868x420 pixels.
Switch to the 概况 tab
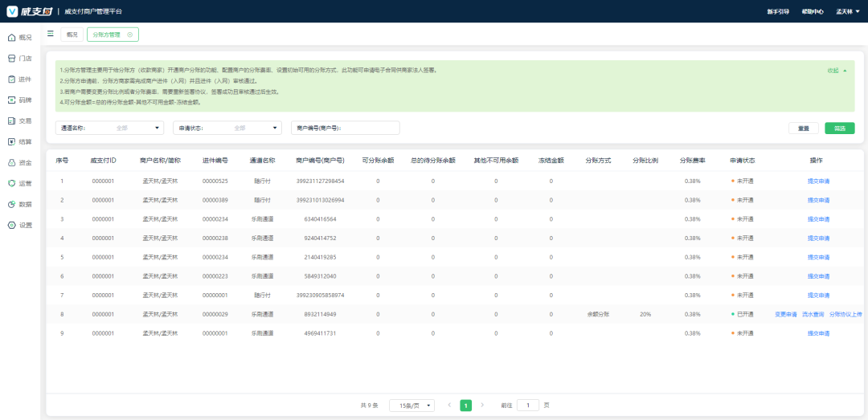click(x=72, y=35)
